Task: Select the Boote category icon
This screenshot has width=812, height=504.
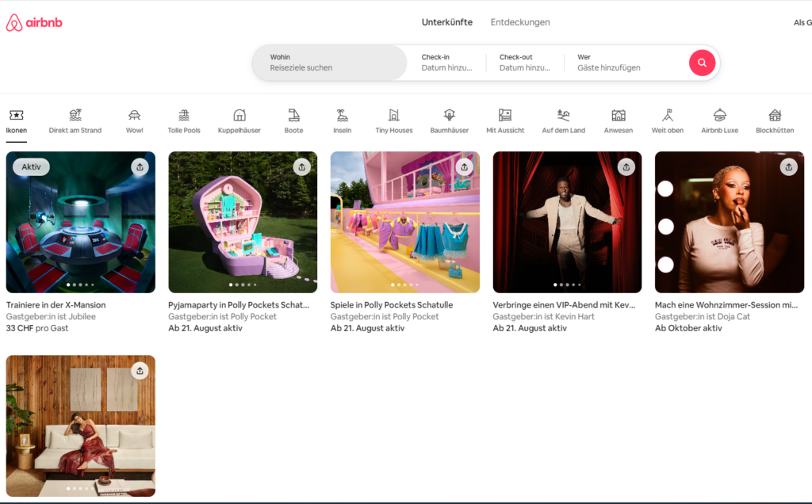Action: 293,115
